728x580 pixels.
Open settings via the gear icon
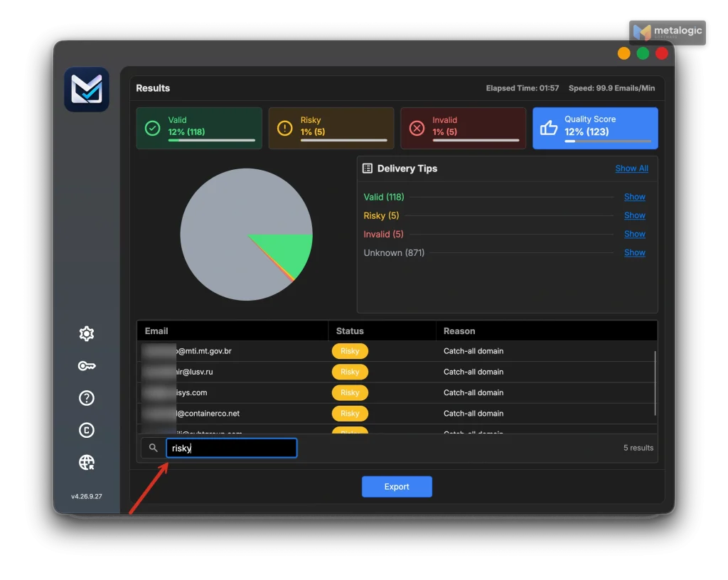86,333
